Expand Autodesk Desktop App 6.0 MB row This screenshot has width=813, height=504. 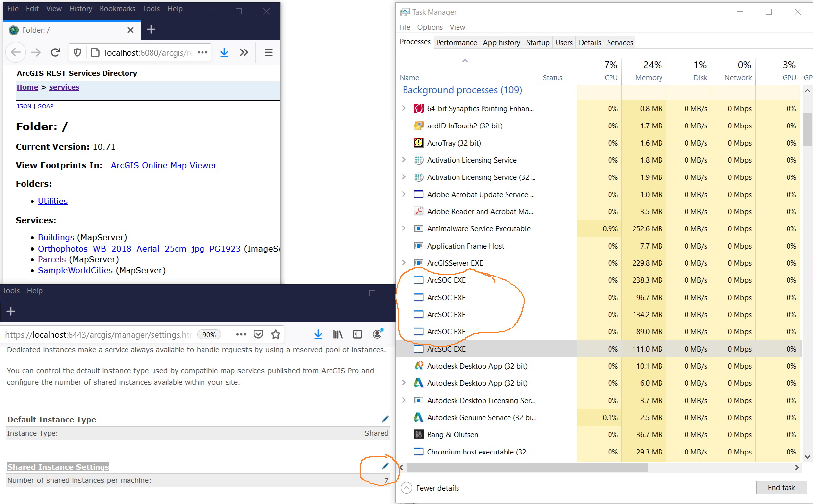coord(404,383)
